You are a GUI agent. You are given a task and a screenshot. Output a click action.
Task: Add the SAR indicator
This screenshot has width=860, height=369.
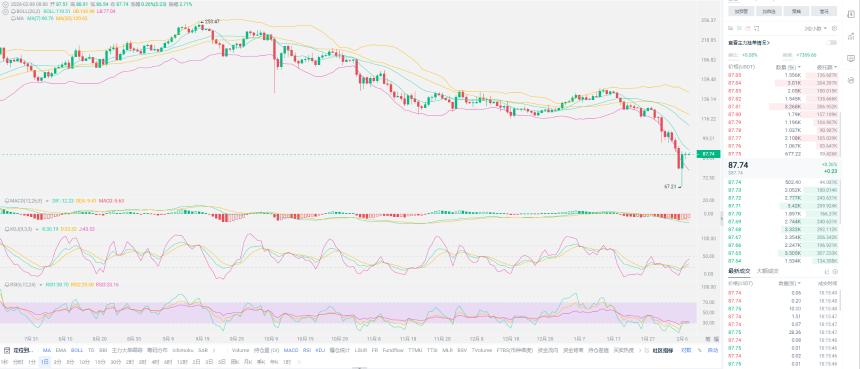pos(203,350)
